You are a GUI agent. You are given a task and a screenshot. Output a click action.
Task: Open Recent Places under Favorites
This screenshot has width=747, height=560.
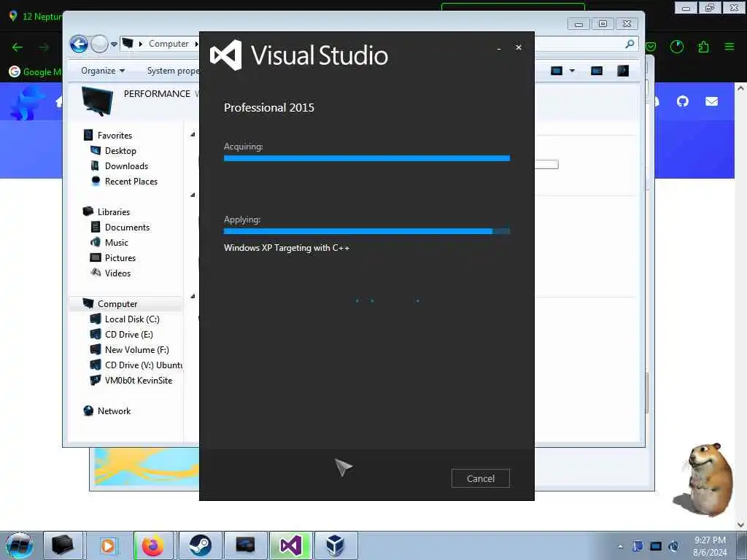click(131, 182)
